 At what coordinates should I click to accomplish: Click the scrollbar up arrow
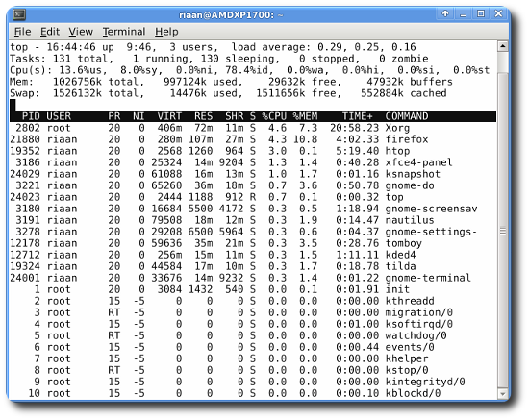503,46
